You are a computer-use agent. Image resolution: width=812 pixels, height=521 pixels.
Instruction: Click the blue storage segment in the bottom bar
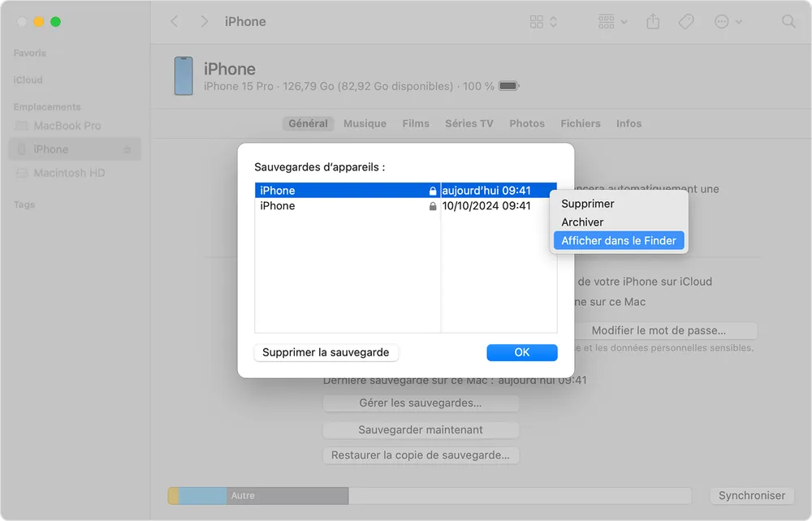(203, 495)
